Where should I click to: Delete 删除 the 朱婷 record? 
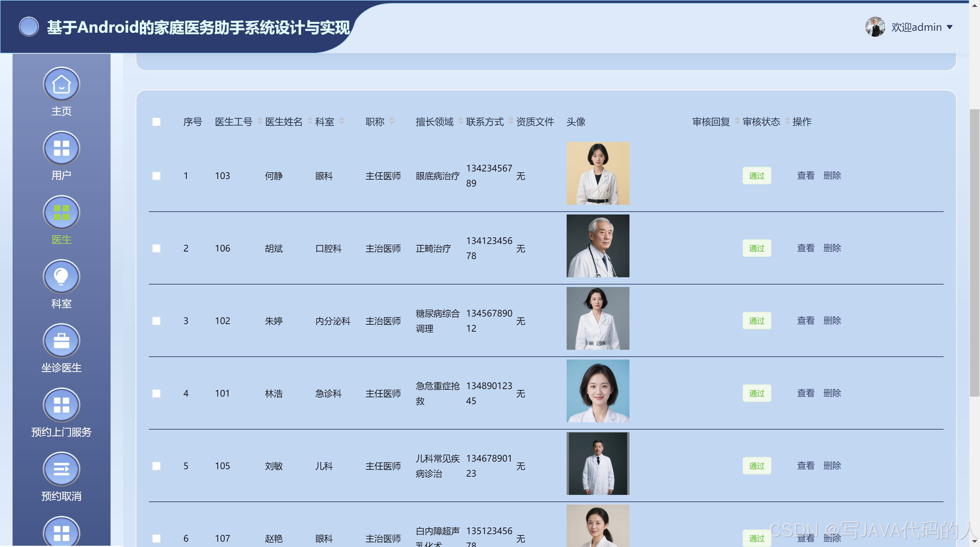[x=832, y=321]
